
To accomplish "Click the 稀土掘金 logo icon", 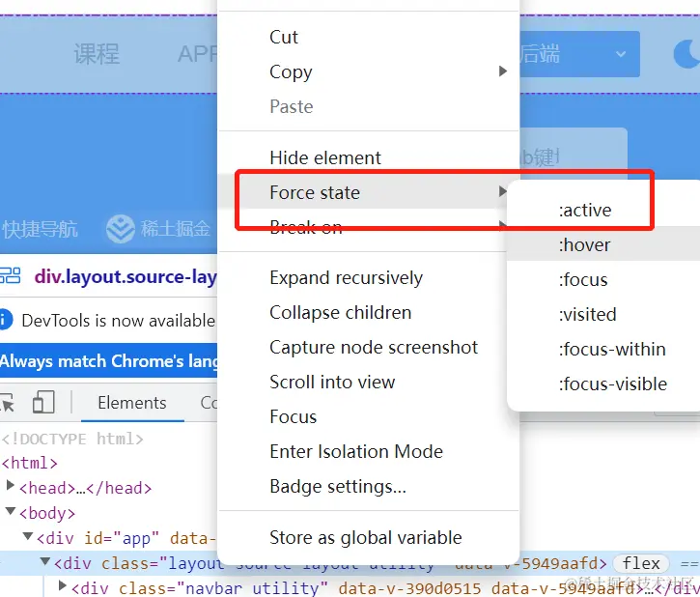I will [121, 229].
